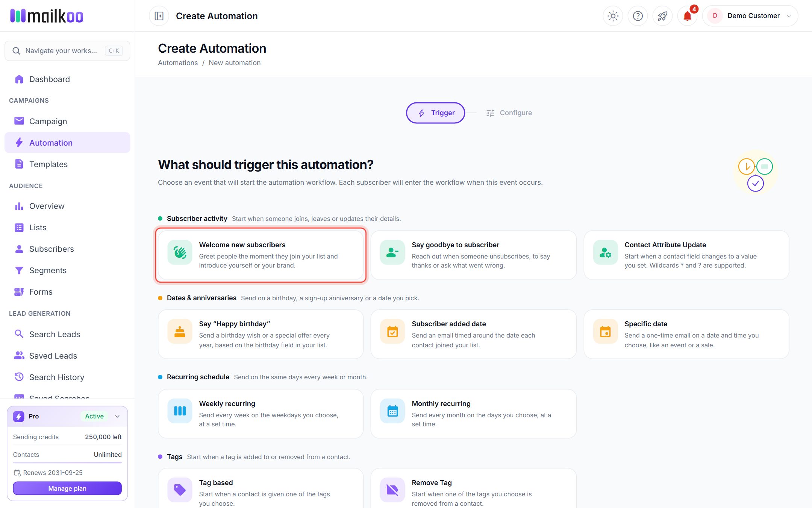
Task: Click the Happy birthday cake icon
Action: (x=180, y=332)
